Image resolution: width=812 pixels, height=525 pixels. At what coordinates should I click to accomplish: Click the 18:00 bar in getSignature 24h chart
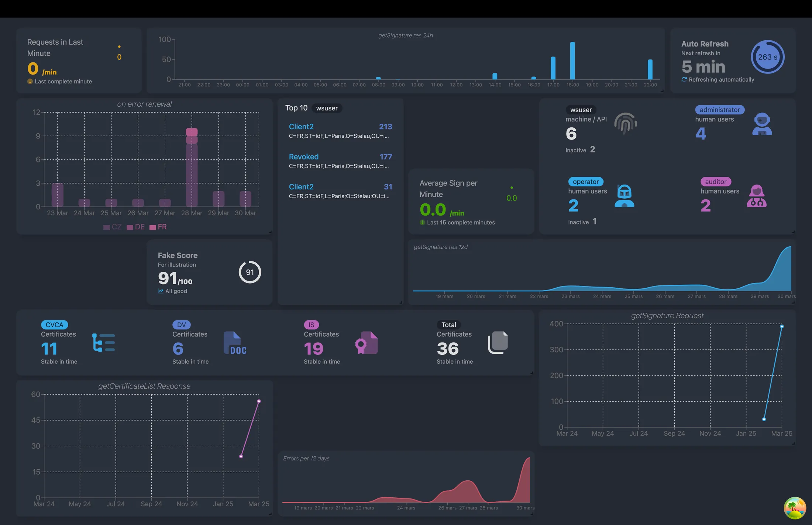click(x=572, y=61)
